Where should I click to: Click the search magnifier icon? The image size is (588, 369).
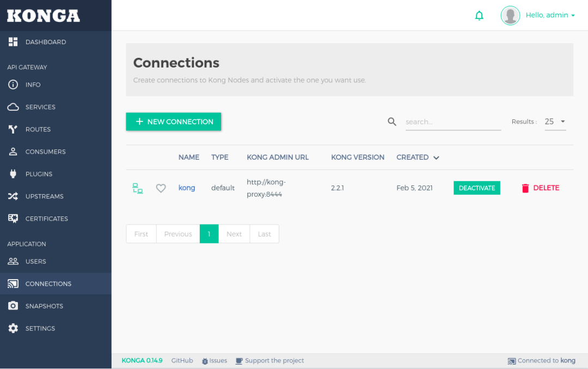[392, 122]
